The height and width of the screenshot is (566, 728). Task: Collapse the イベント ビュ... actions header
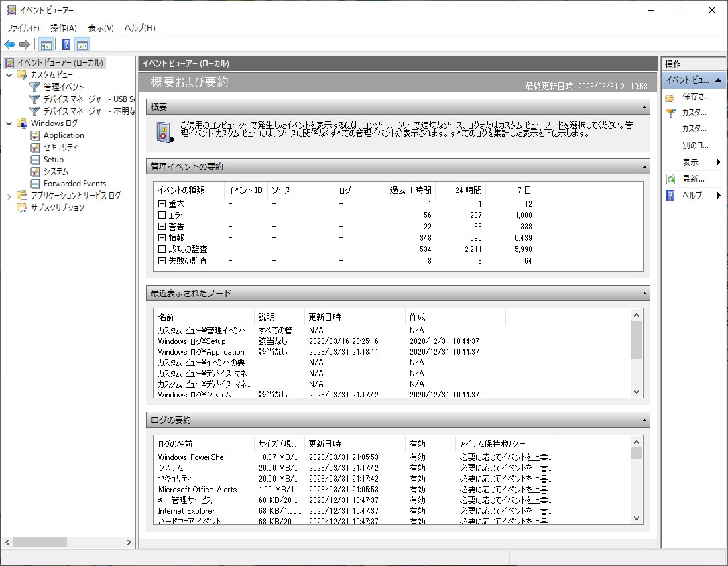click(x=718, y=80)
